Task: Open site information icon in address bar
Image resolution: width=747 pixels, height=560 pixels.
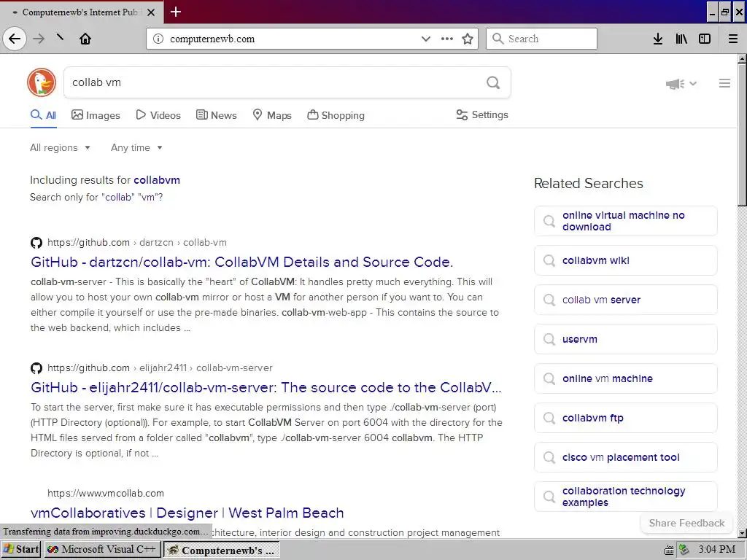Action: (158, 39)
